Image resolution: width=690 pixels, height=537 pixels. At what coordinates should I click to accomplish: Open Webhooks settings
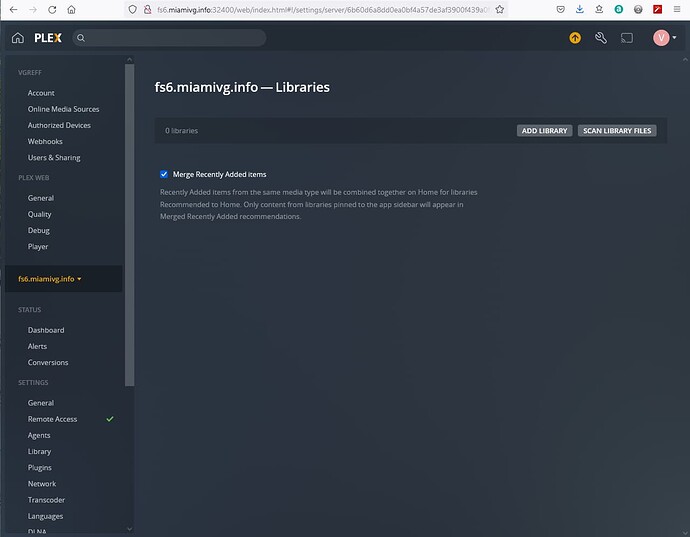(45, 142)
